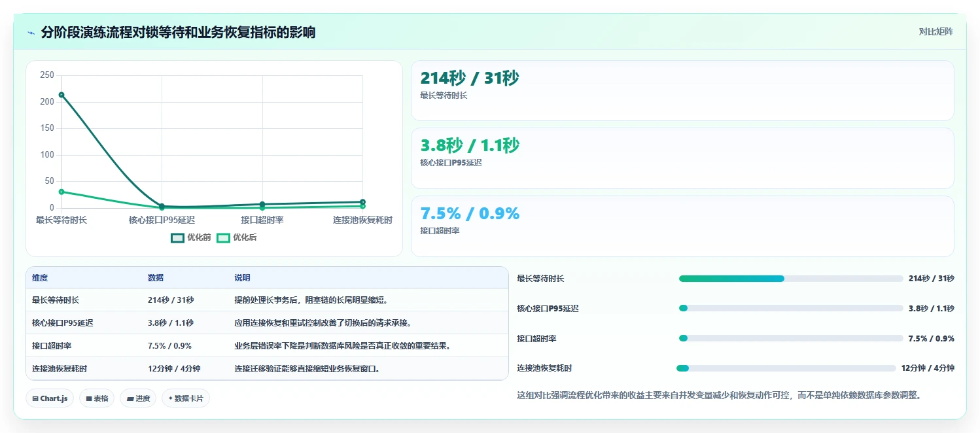Click the 优化后 light green legend swatch
The image size is (980, 433).
[x=223, y=237]
